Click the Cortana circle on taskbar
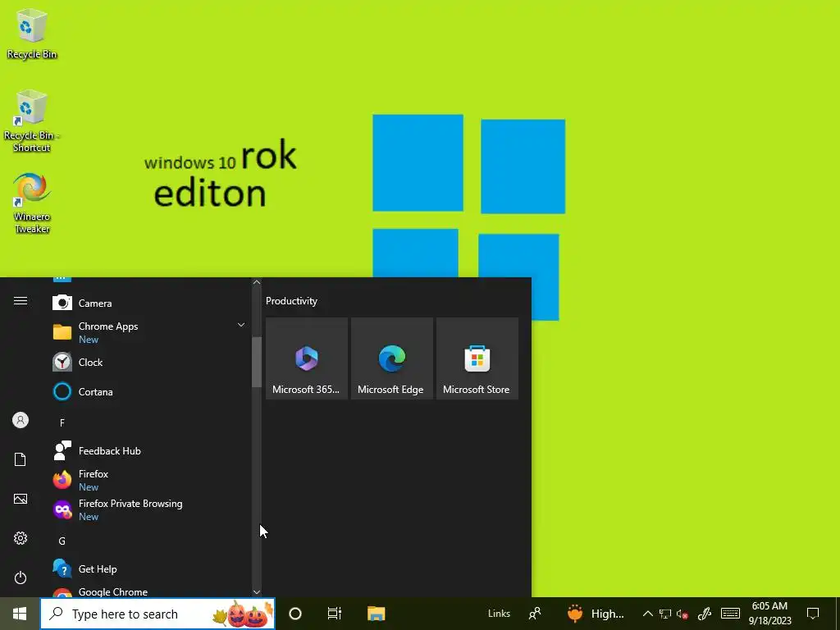The width and height of the screenshot is (840, 630). click(295, 614)
